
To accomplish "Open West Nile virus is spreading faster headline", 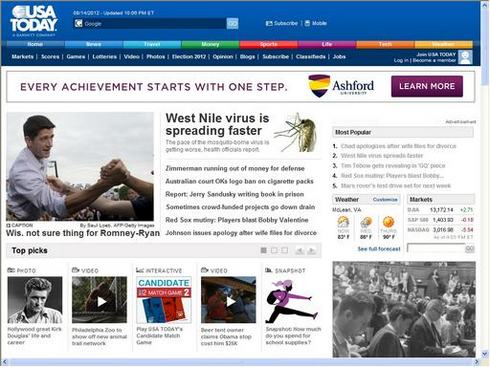I will (x=217, y=124).
